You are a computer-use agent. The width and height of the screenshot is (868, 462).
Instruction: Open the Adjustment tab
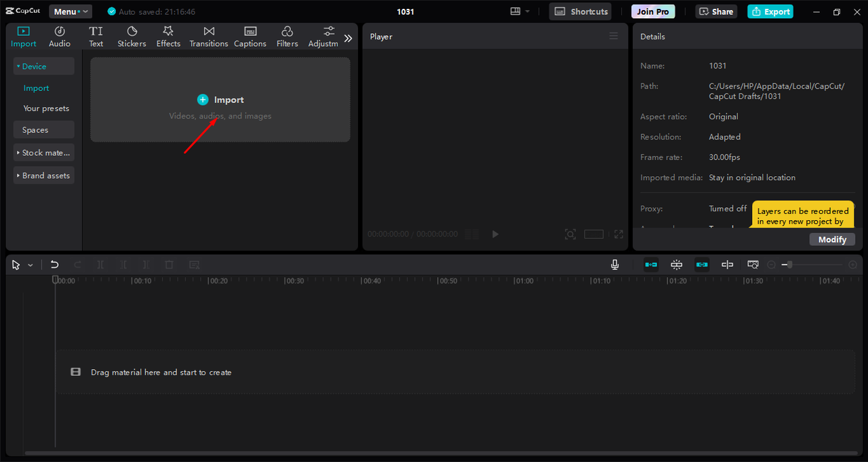[323, 37]
